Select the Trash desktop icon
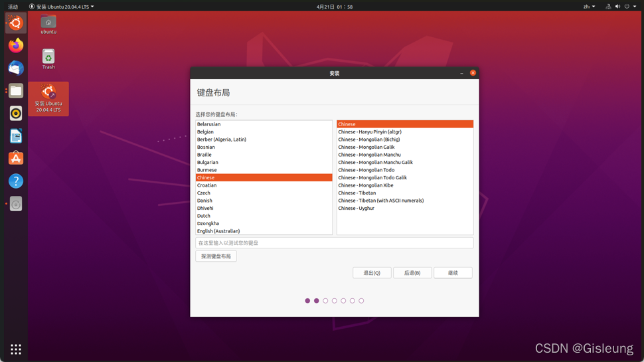Screen dimensions: 644x362 click(x=48, y=59)
